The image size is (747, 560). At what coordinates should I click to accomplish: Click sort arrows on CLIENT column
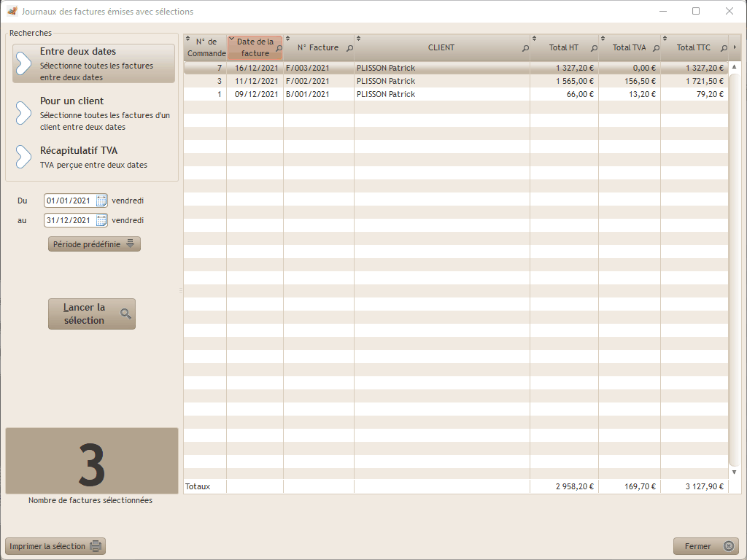coord(359,38)
